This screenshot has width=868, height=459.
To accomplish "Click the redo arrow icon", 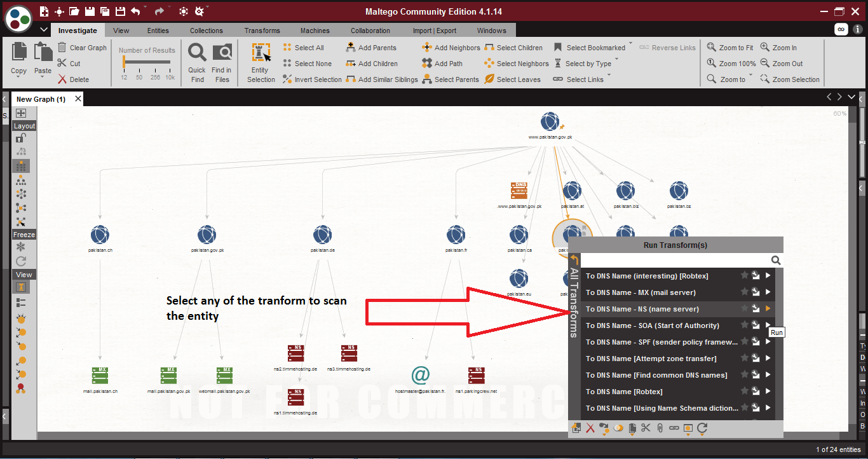I will (x=159, y=11).
